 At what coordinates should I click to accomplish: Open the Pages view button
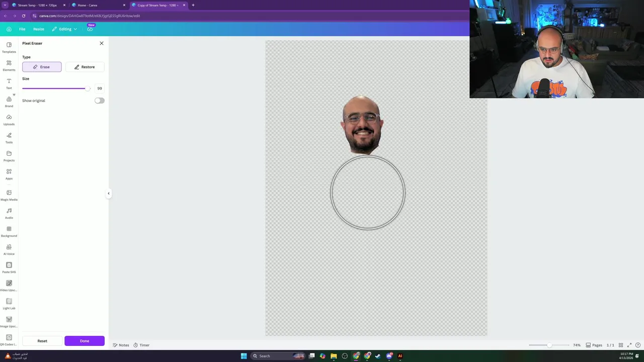[x=594, y=345]
